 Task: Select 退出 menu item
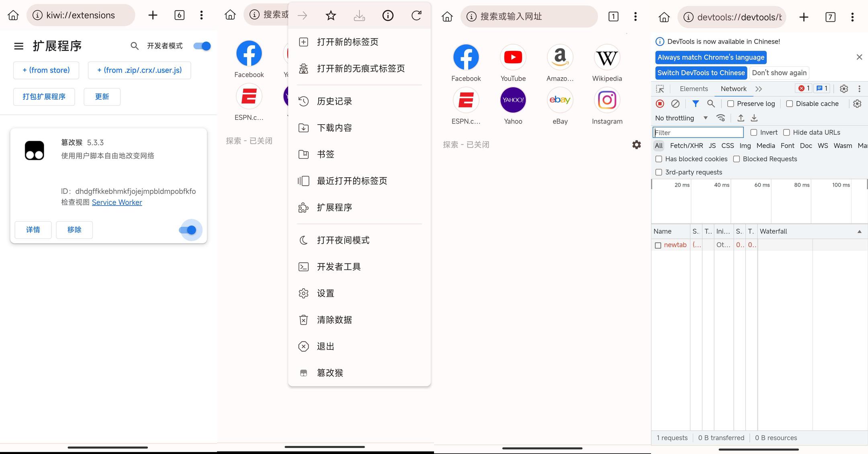coord(359,347)
